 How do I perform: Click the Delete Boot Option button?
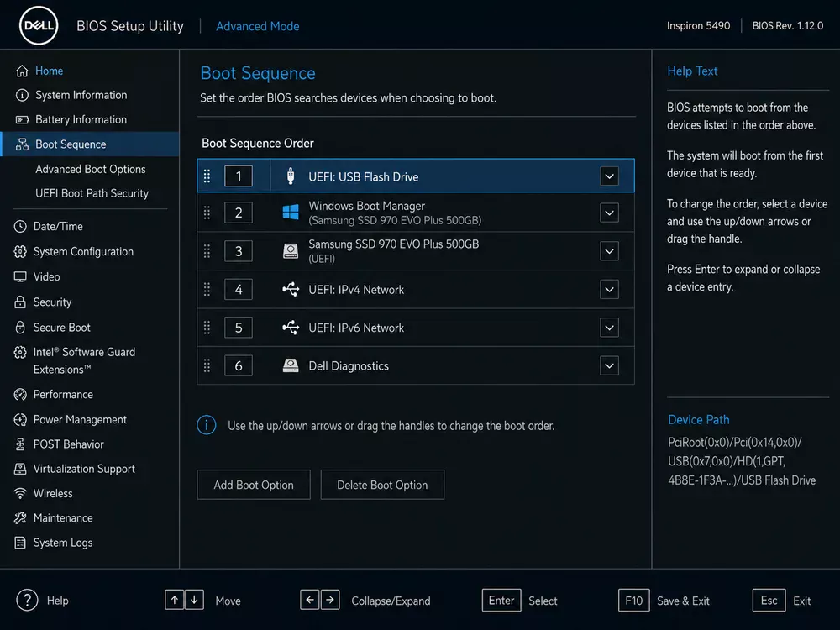tap(382, 485)
